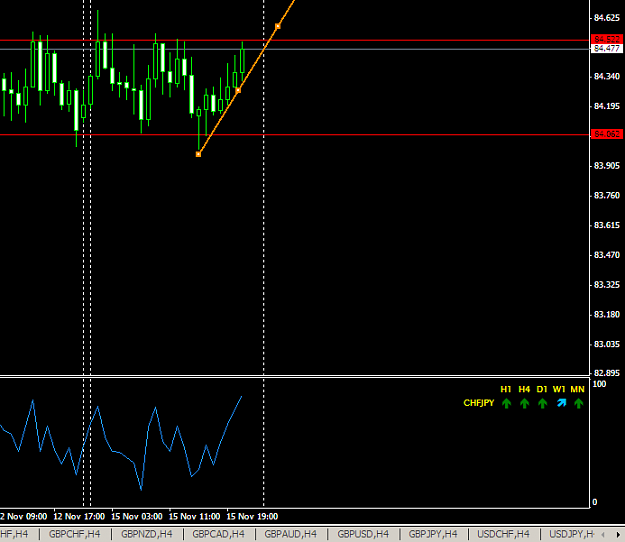
Task: Click the MN timeframe label
Action: click(578, 389)
